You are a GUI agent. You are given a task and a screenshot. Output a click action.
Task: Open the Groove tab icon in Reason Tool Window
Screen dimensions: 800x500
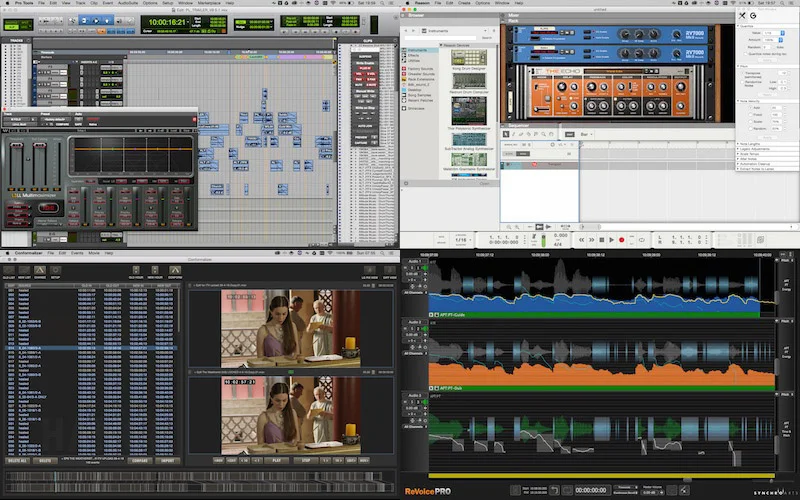tap(753, 16)
